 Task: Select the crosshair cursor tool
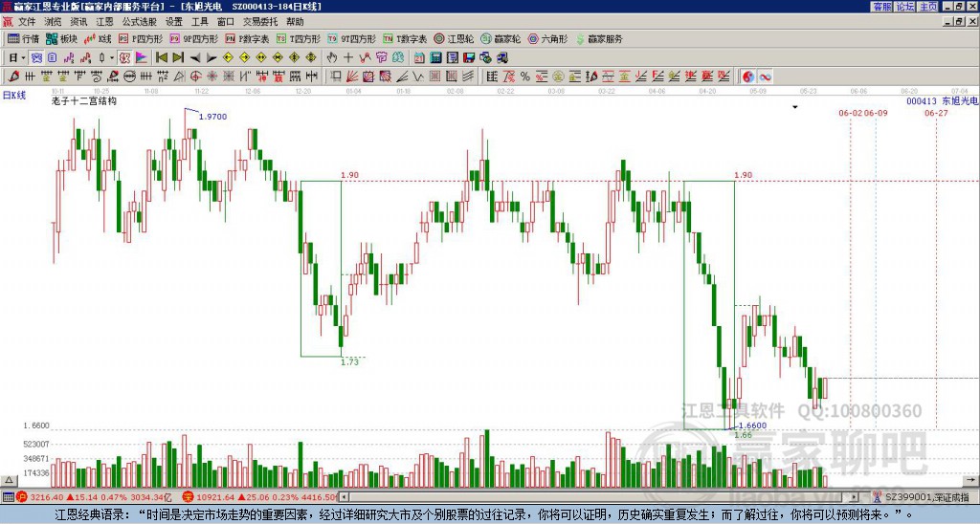pyautogui.click(x=348, y=58)
